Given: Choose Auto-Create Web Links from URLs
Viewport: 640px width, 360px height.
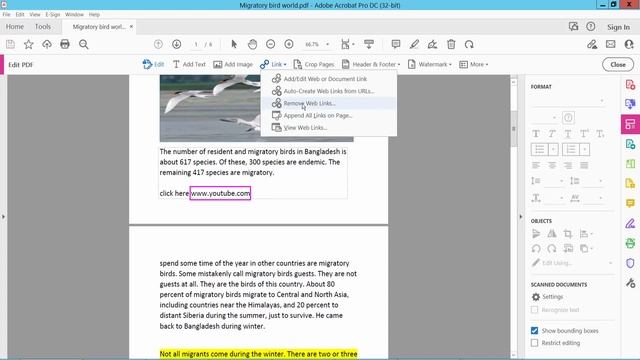Looking at the screenshot, I should coord(329,91).
